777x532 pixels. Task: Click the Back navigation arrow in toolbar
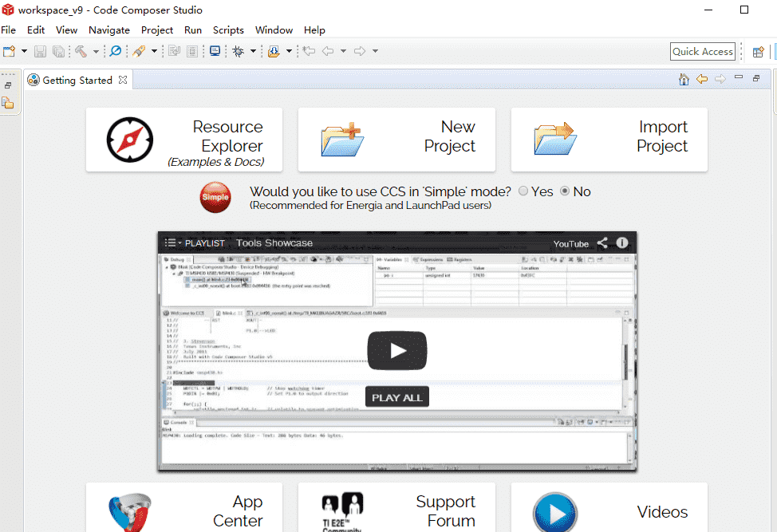[x=328, y=51]
